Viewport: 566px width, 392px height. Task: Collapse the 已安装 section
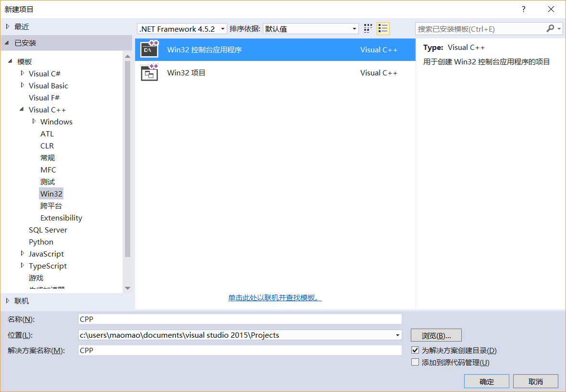click(7, 43)
